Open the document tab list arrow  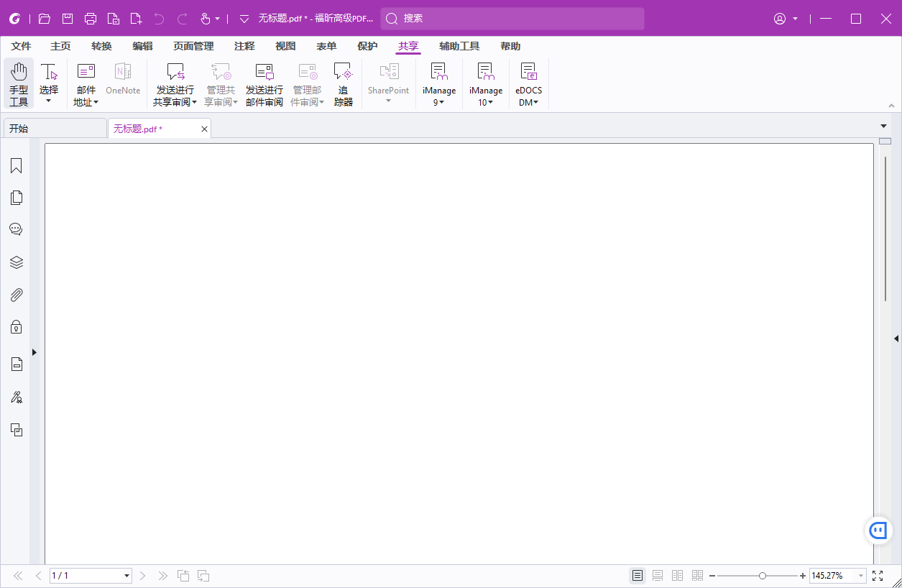tap(884, 127)
